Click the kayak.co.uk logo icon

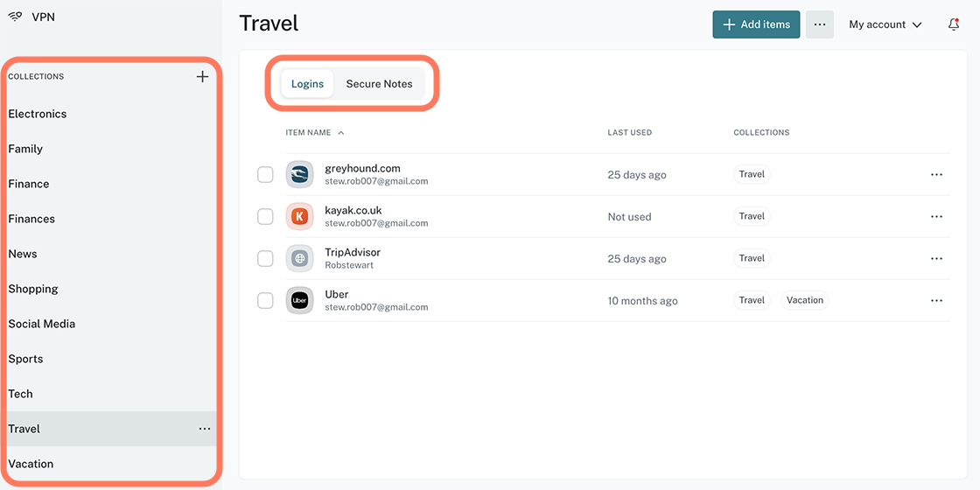pyautogui.click(x=299, y=217)
